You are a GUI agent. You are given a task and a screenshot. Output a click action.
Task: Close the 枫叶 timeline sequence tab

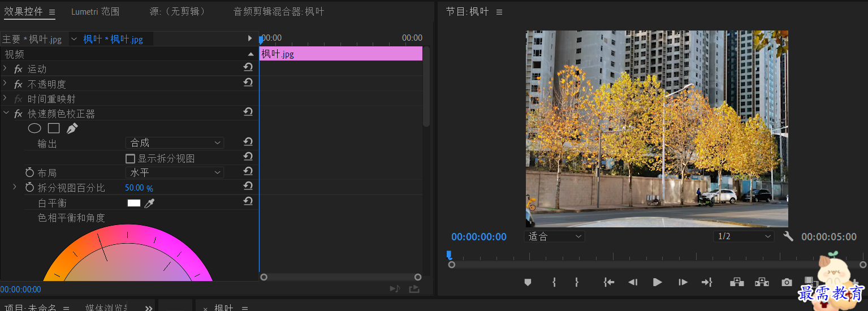pyautogui.click(x=205, y=309)
